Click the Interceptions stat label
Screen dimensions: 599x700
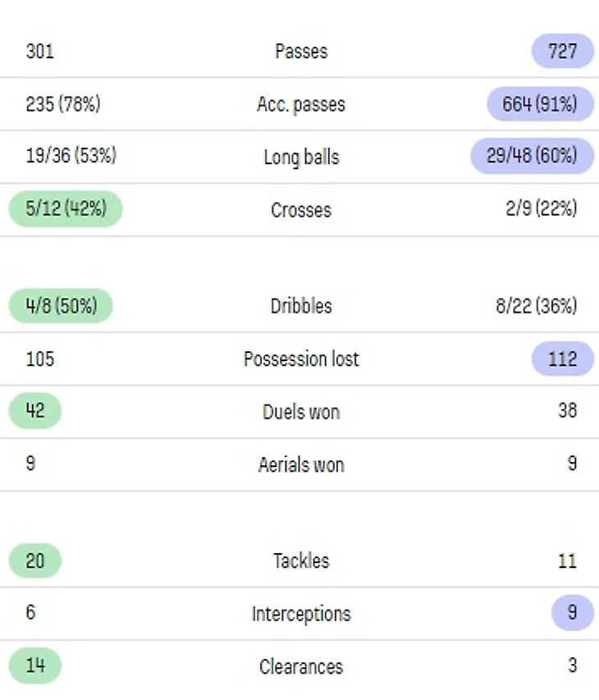pos(300,614)
